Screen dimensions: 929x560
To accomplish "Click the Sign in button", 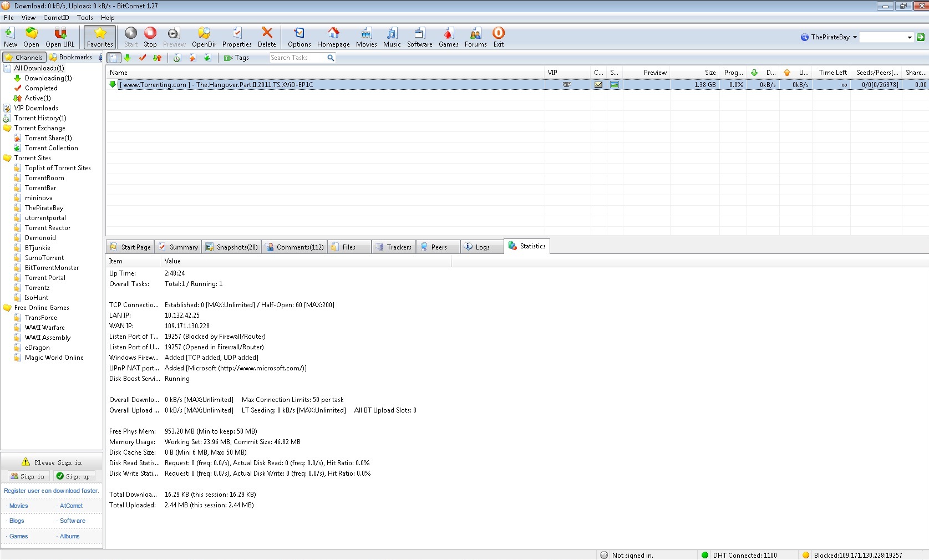I will click(x=28, y=476).
